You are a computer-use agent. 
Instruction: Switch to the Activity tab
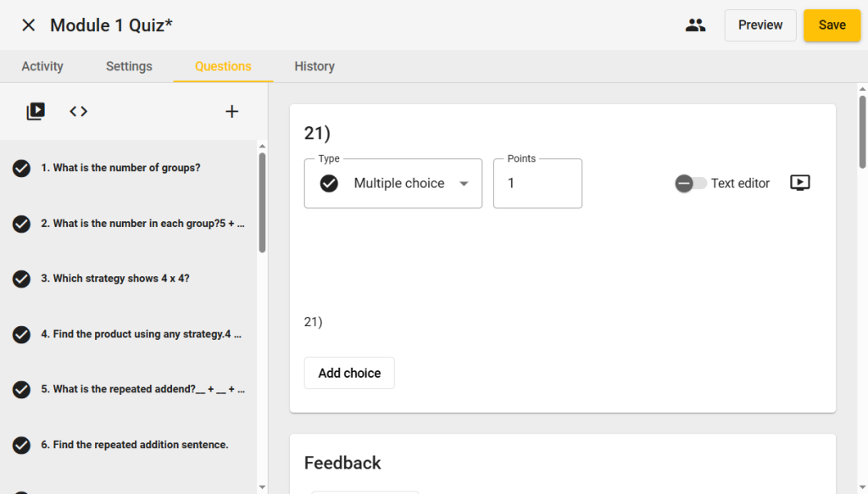click(x=42, y=66)
